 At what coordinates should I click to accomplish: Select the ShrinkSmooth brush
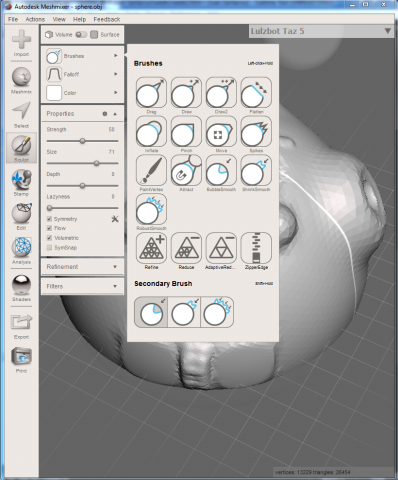tap(256, 170)
